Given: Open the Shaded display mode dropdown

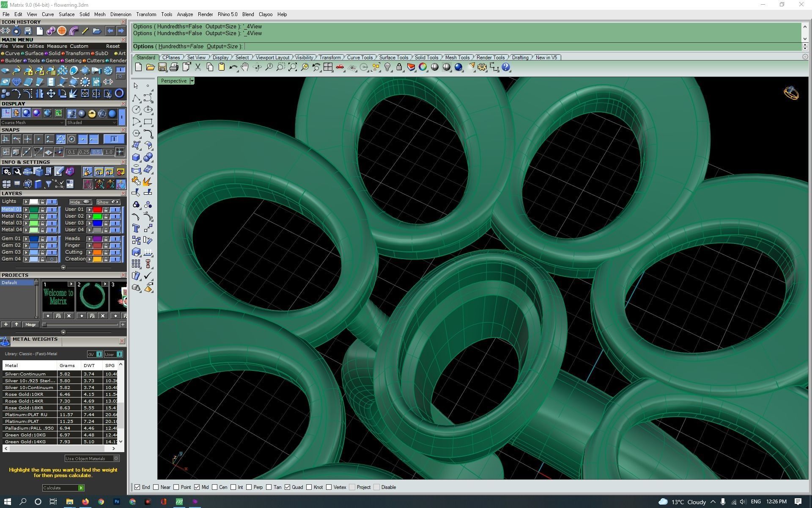Looking at the screenshot, I should click(x=91, y=122).
